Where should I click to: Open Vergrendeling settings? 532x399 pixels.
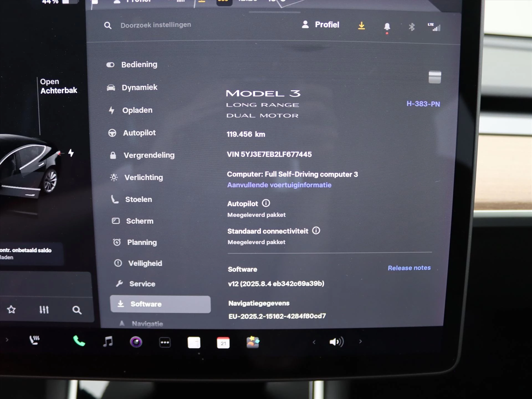pos(142,155)
